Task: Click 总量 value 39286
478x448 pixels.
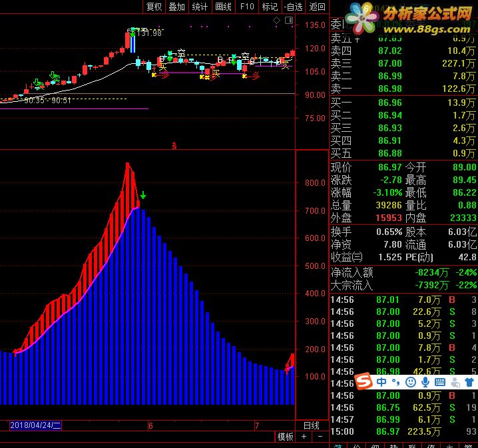Action: tap(389, 205)
